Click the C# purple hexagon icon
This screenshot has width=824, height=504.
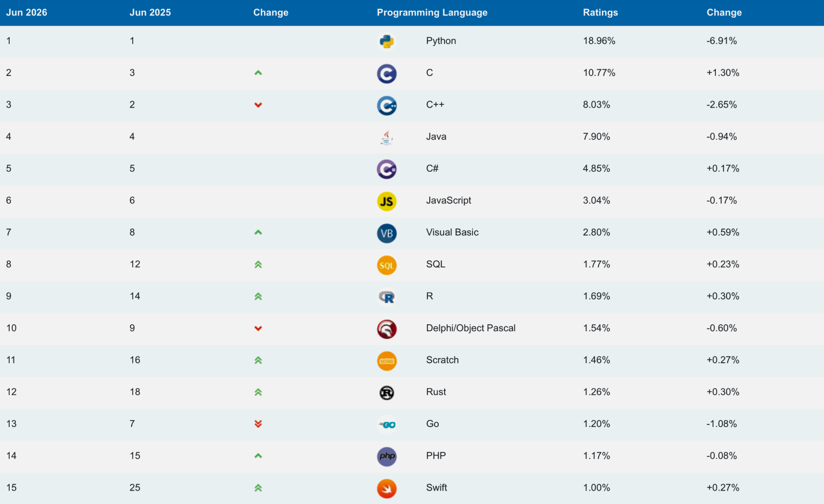tap(386, 169)
